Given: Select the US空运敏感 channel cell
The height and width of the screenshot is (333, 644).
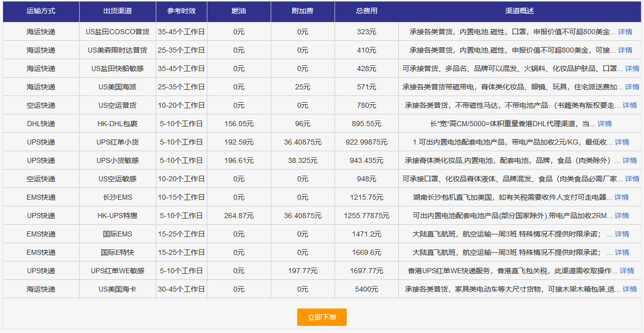Looking at the screenshot, I should coord(117,179).
